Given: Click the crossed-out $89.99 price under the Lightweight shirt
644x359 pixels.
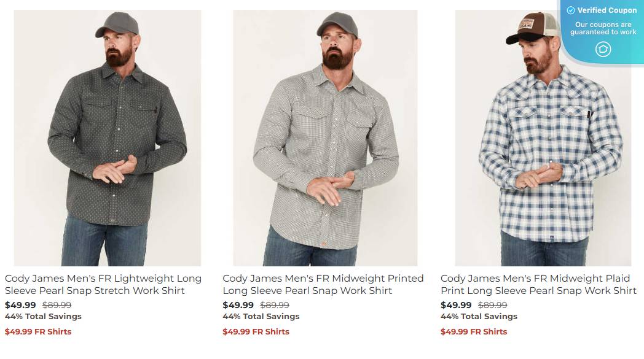Looking at the screenshot, I should click(x=57, y=305).
